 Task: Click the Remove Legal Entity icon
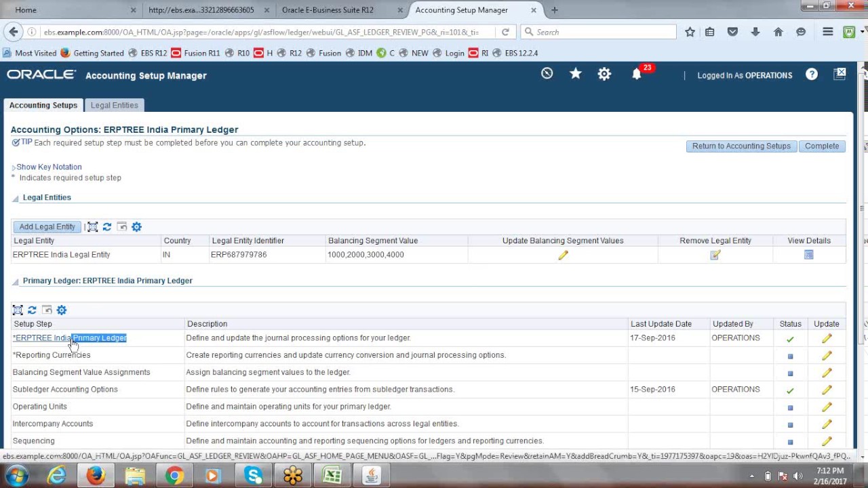coord(715,255)
